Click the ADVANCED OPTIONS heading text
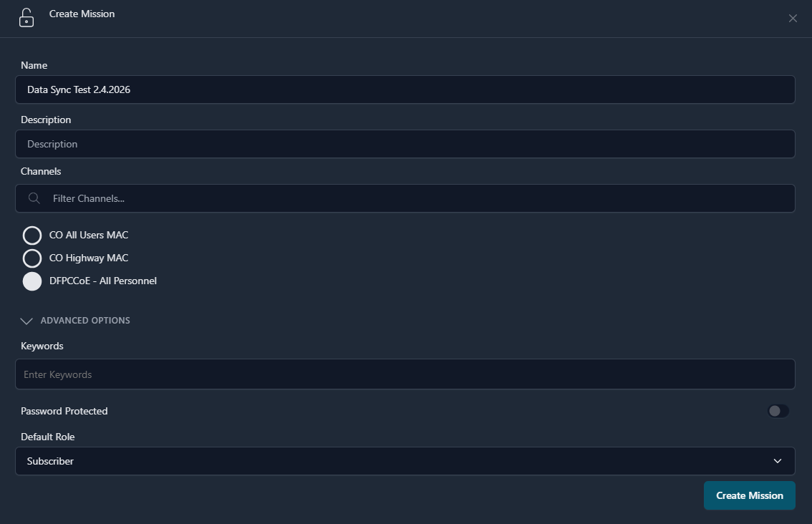Screen dimensions: 812x524 [85, 321]
